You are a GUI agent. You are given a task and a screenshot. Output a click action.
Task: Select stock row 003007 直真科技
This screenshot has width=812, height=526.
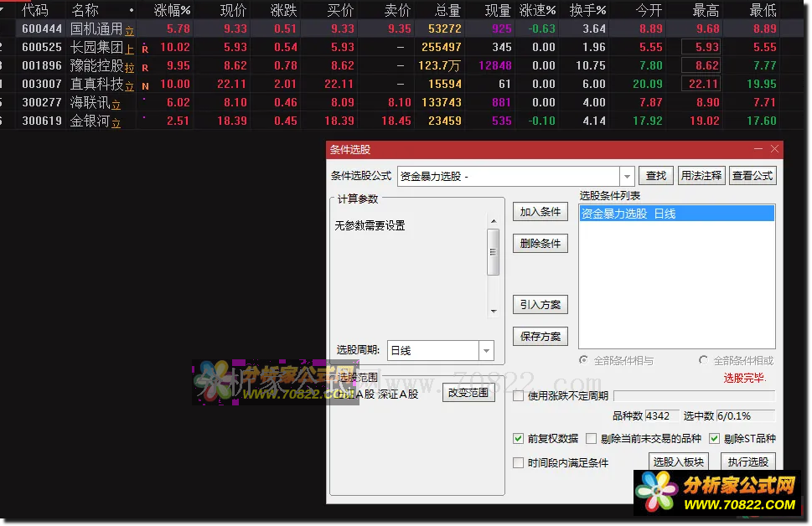(x=402, y=84)
